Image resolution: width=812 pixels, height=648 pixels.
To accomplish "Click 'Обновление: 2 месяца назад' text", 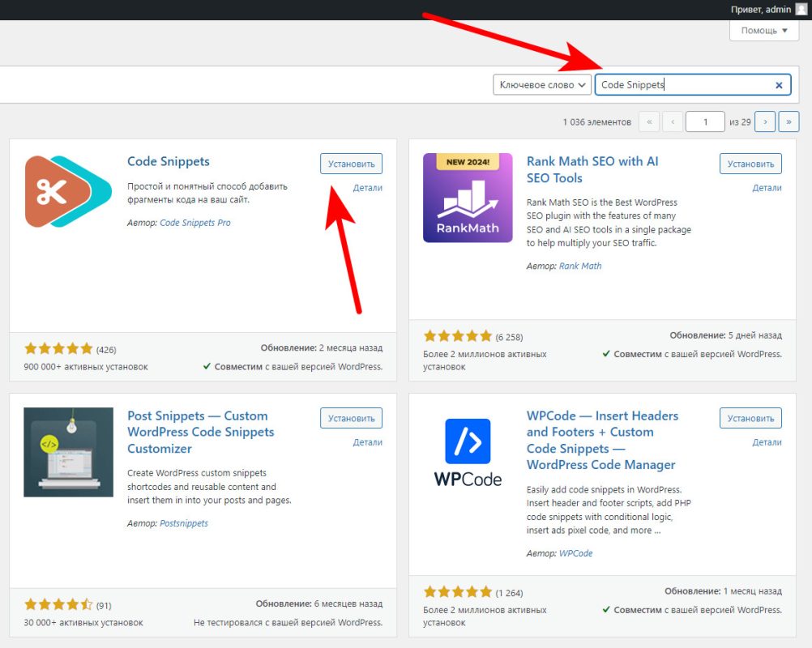I will [322, 348].
